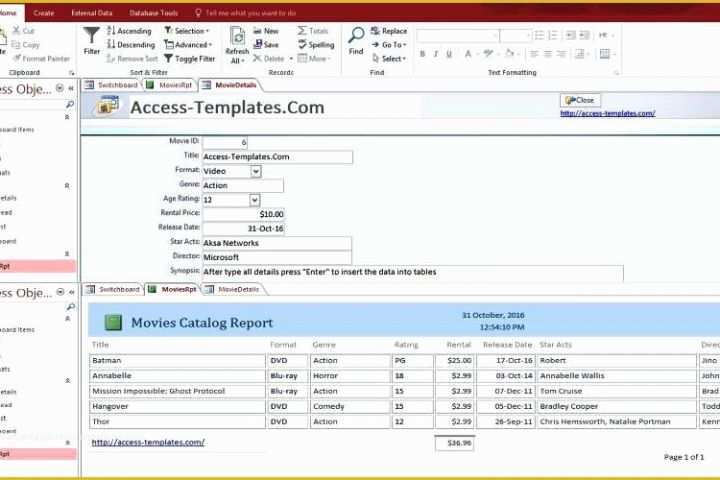Click the Synopsis text field

(413, 272)
